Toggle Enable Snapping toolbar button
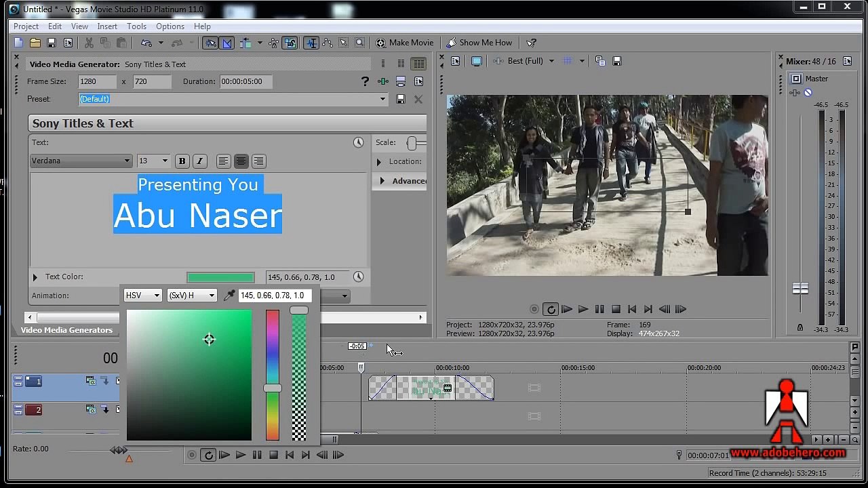The image size is (868, 488). pos(210,43)
